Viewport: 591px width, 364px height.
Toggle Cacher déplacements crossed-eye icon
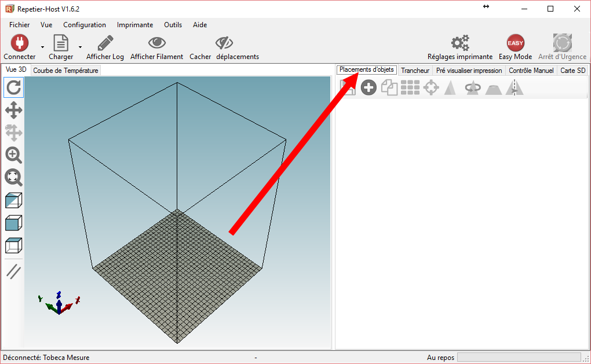pos(224,43)
